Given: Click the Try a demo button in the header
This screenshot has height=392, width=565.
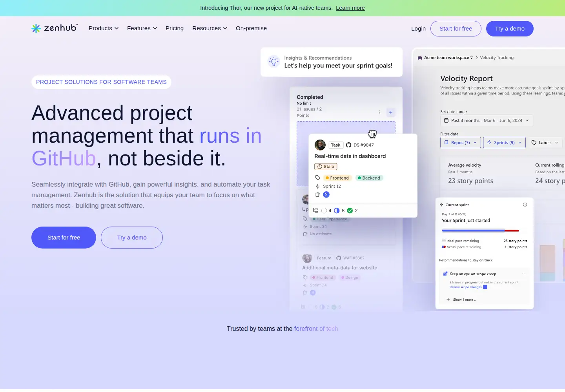Looking at the screenshot, I should point(510,29).
